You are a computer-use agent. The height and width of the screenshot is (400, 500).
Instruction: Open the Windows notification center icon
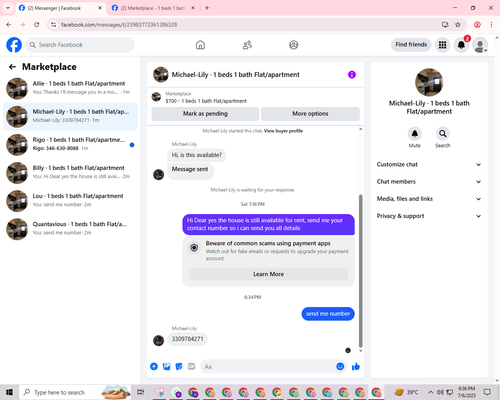tap(487, 392)
